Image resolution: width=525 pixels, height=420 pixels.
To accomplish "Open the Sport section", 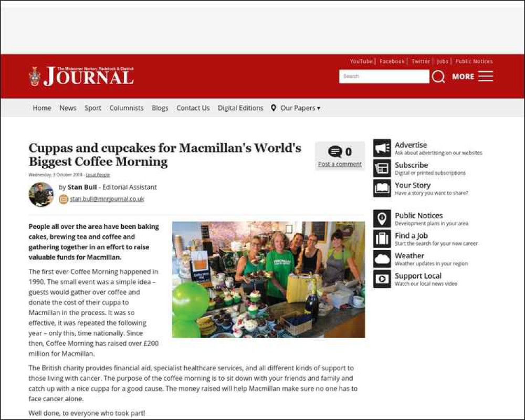I will (x=93, y=108).
